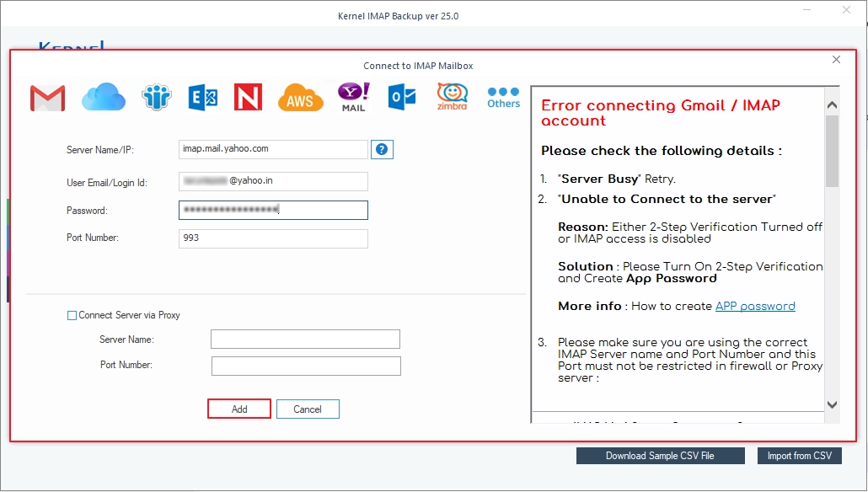This screenshot has height=492, width=868.
Task: Select the Outlook provider icon
Action: 402,98
